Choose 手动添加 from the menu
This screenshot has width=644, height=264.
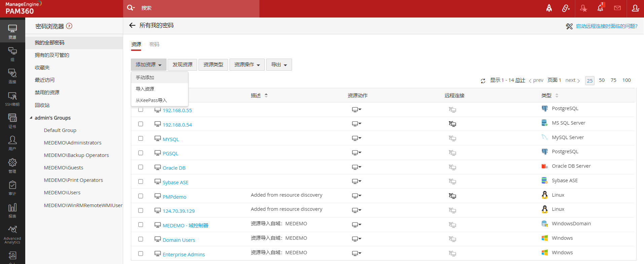point(145,77)
